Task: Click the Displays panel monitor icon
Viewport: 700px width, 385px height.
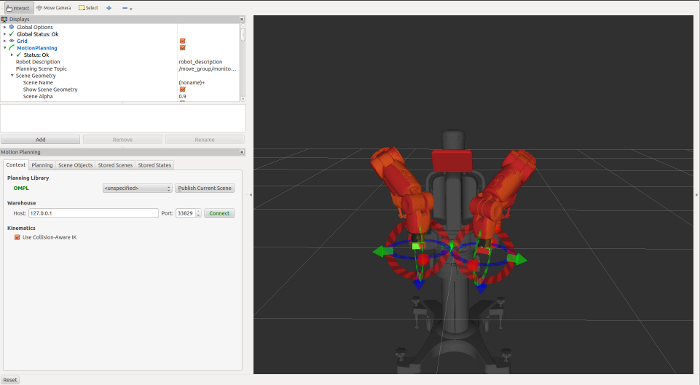Action: coord(4,19)
